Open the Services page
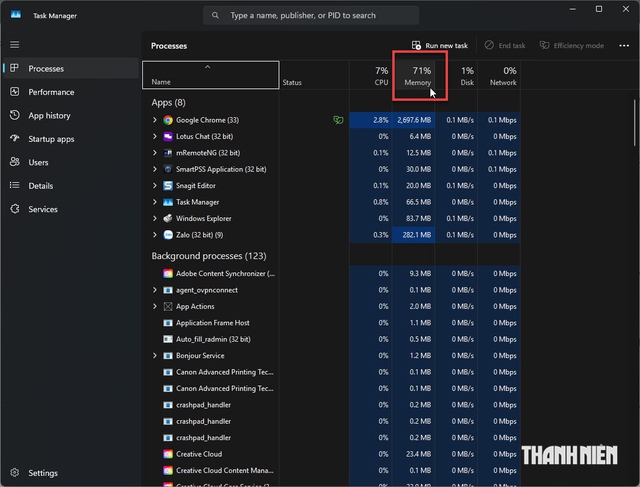The height and width of the screenshot is (487, 640). (71, 209)
